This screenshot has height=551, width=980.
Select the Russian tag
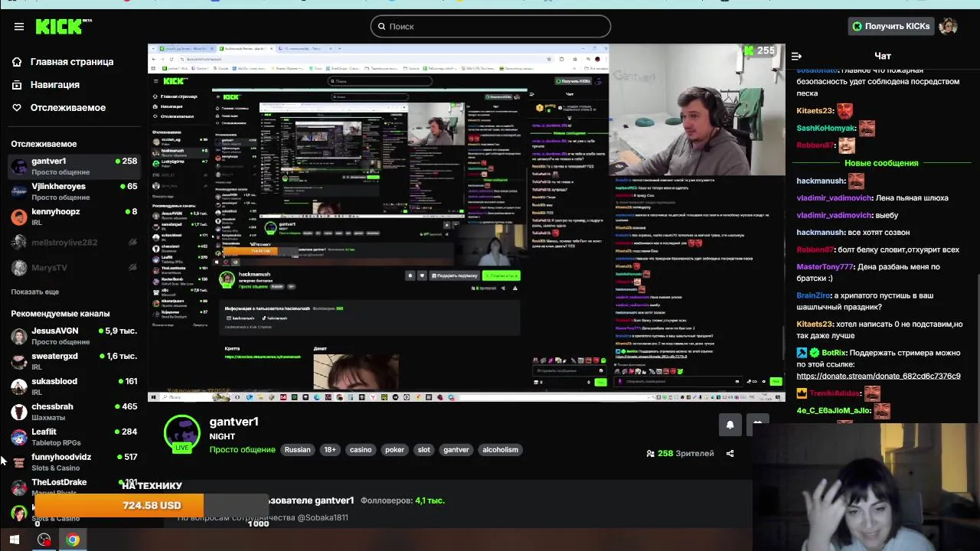click(298, 450)
